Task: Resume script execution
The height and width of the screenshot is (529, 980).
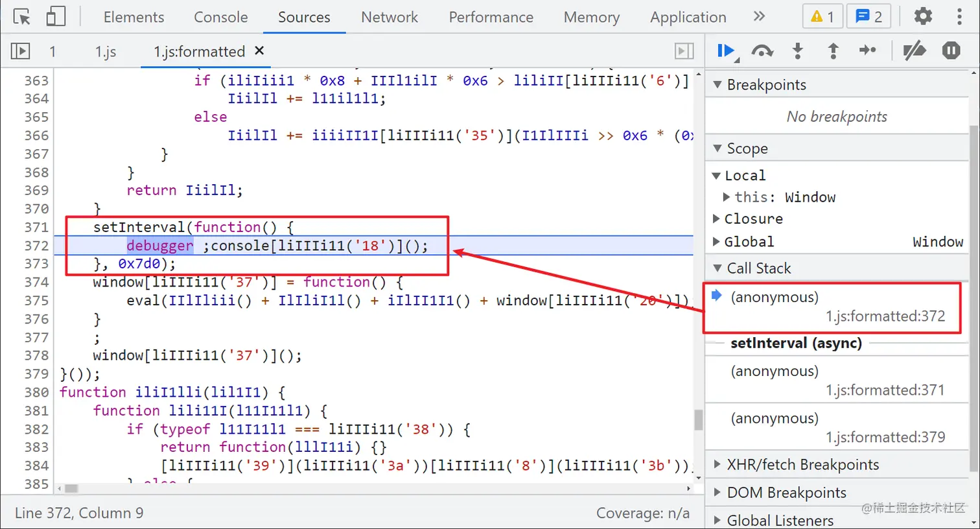Action: (726, 51)
